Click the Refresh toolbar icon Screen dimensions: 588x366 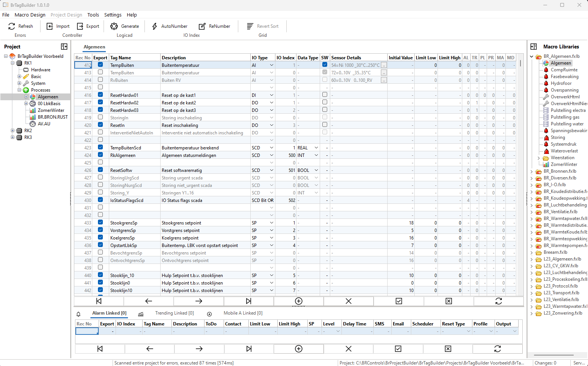[12, 26]
